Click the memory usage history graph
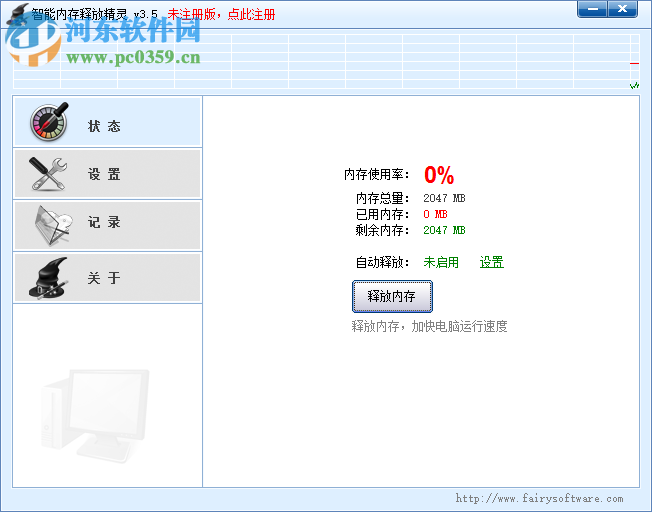652x512 pixels. tap(326, 61)
